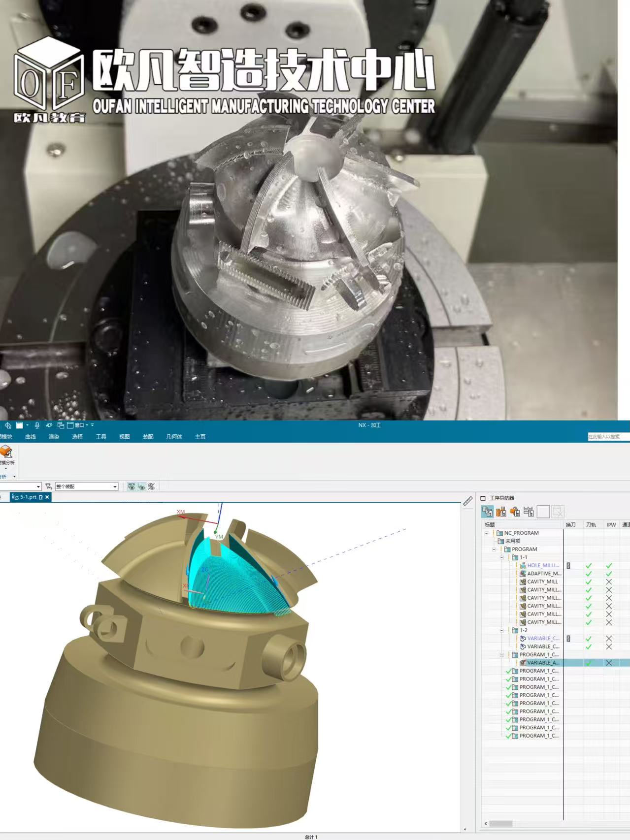
Task: Open the 工具 menu
Action: pos(101,437)
